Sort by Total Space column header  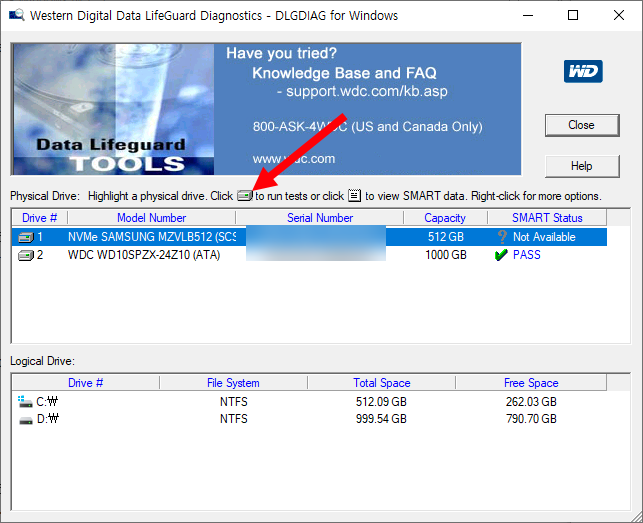(x=381, y=383)
